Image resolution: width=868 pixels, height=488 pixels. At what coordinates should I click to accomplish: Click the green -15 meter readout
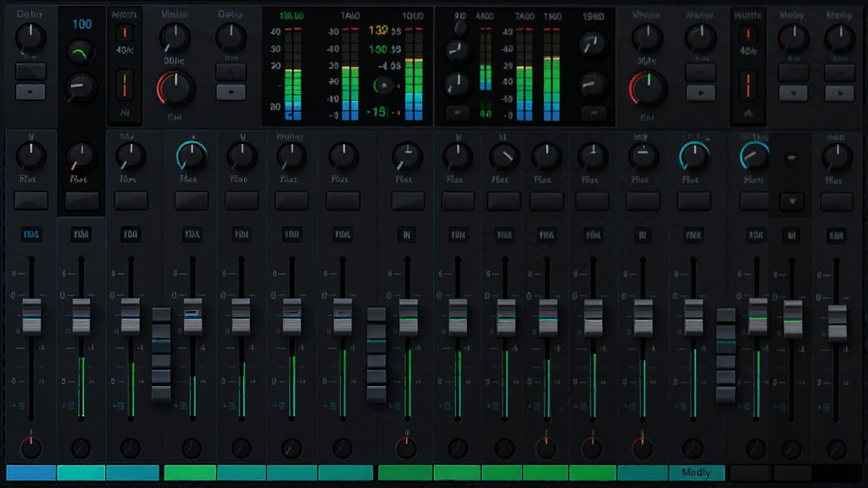[377, 113]
